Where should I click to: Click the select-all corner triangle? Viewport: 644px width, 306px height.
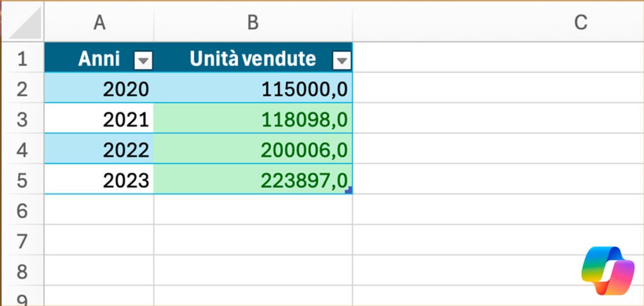[x=25, y=23]
